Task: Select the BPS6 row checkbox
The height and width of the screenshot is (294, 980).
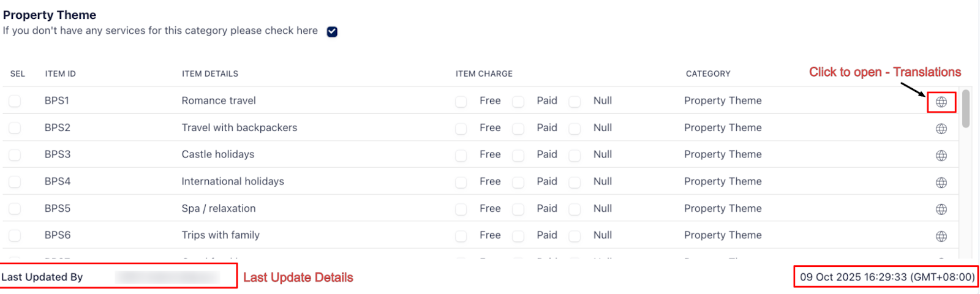Action: [15, 236]
